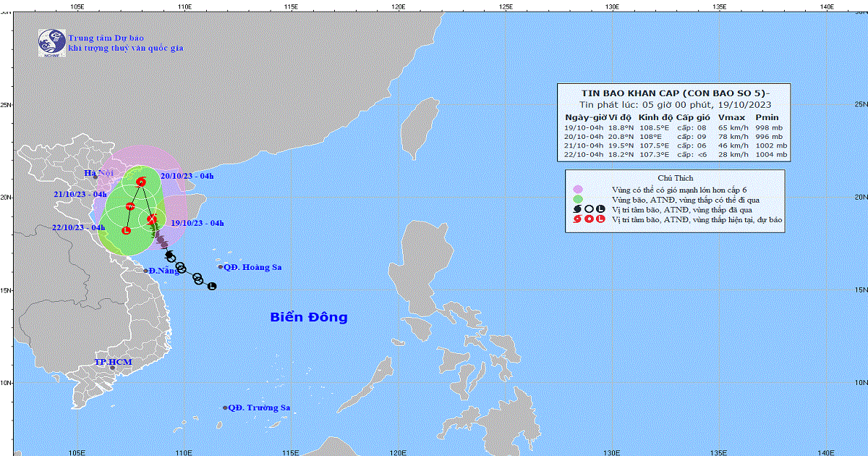Click the Đ.Nẵng city marker

pos(145,271)
